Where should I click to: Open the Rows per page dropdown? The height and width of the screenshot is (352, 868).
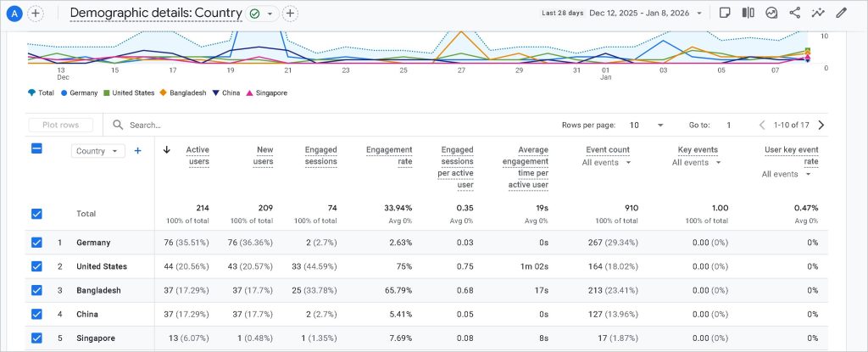click(x=646, y=126)
